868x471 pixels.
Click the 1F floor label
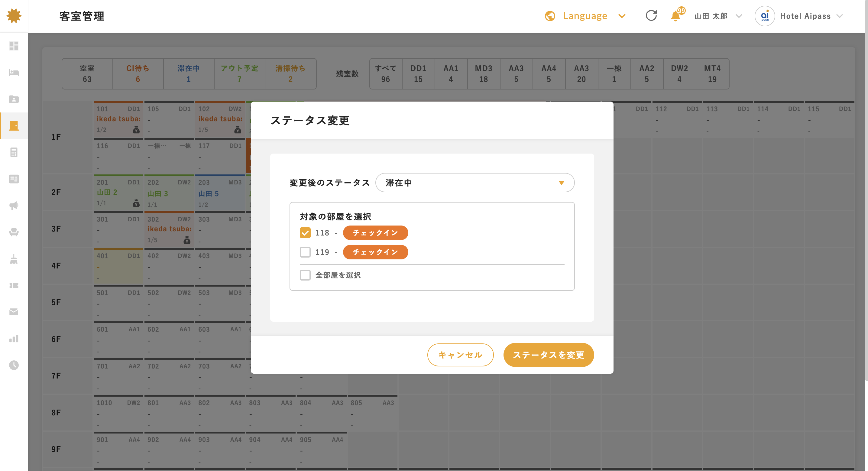click(56, 137)
